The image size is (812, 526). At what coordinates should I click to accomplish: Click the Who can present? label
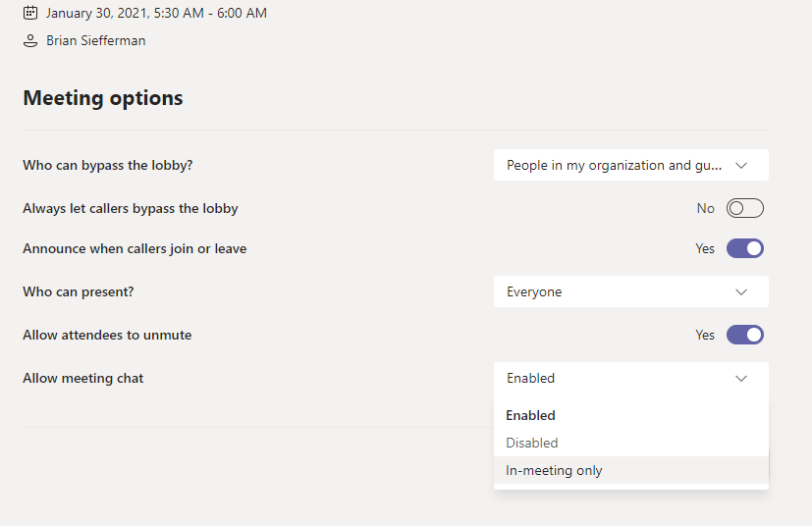(x=79, y=292)
